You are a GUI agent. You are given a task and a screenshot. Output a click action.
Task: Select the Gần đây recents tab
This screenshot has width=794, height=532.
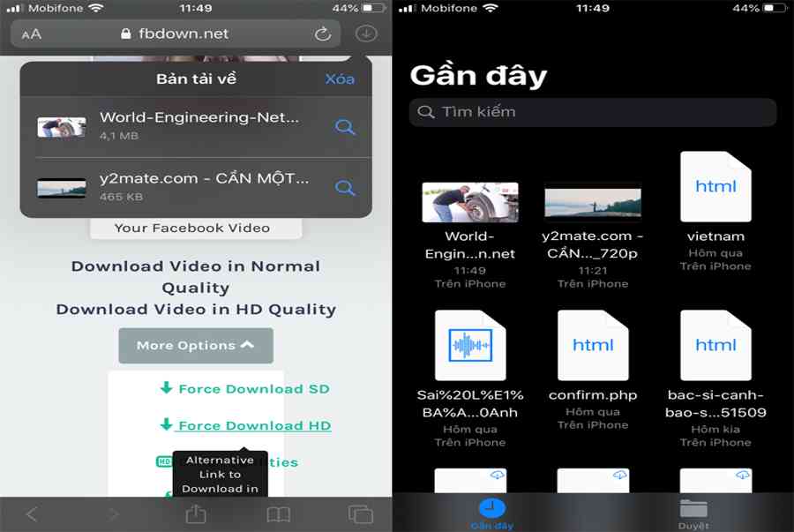coord(491,512)
